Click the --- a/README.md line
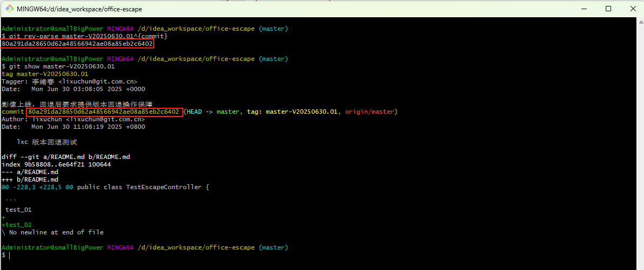644x270 pixels. (30, 172)
